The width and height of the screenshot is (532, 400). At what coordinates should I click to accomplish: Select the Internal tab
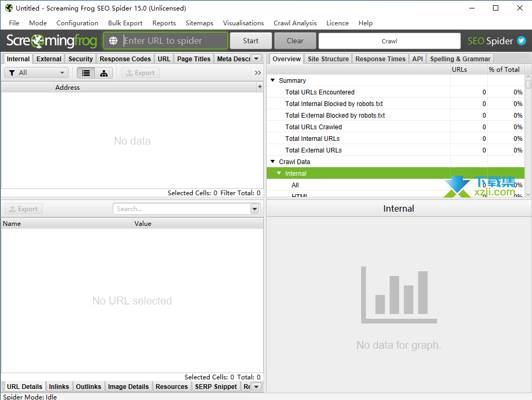click(18, 59)
